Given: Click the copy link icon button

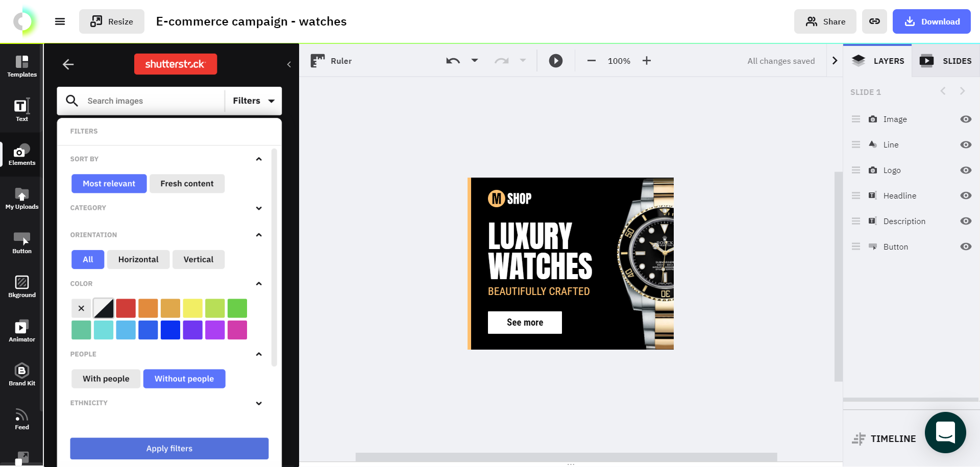Looking at the screenshot, I should point(874,21).
